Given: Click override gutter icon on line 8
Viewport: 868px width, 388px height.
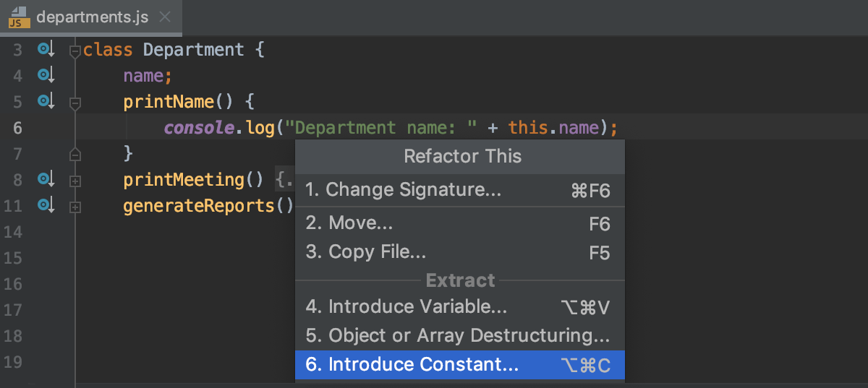Looking at the screenshot, I should (46, 179).
